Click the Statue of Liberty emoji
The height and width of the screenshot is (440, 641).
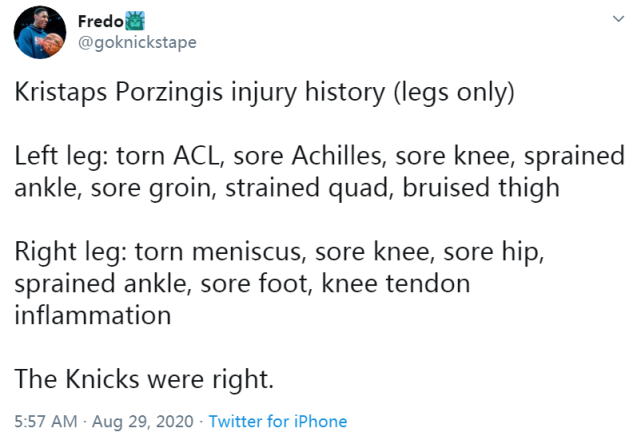click(x=134, y=21)
